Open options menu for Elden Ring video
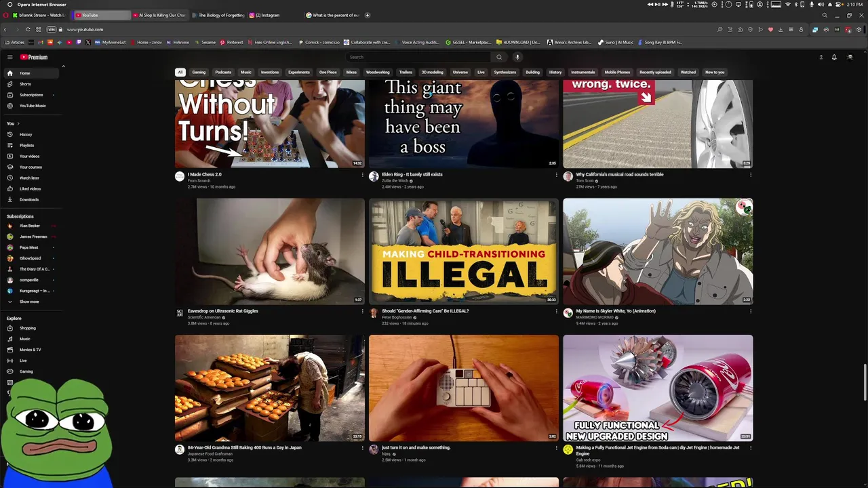The image size is (868, 488). click(556, 175)
